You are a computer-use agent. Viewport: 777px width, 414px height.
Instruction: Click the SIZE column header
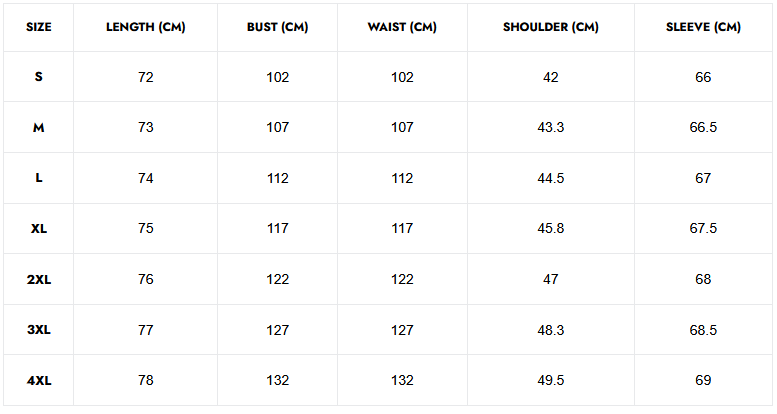38,27
